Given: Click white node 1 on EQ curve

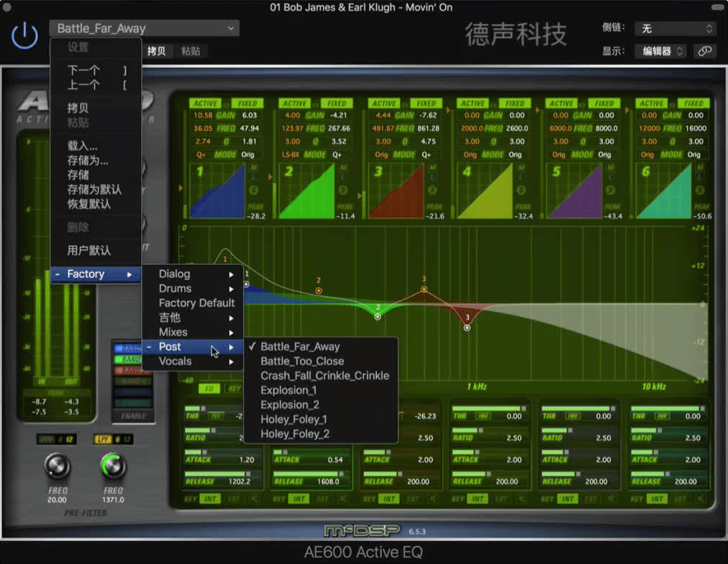Looking at the screenshot, I should (x=247, y=285).
